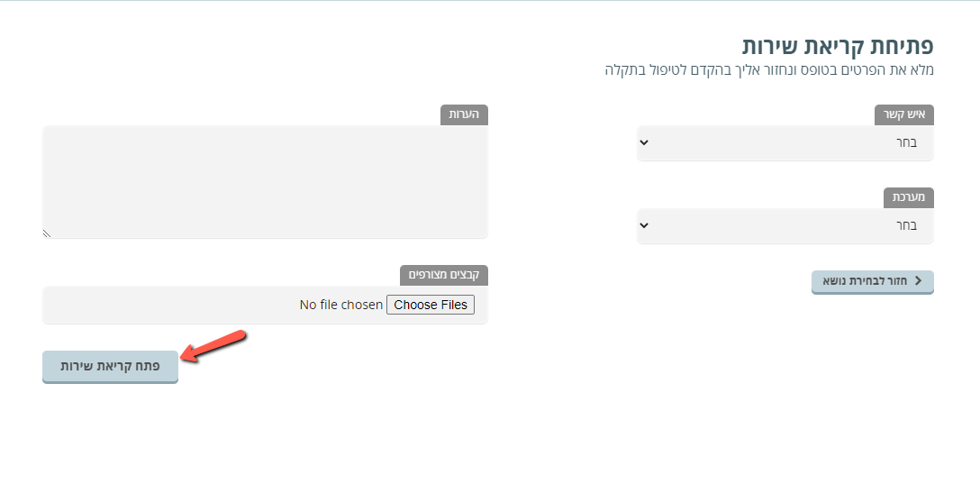Click the Choose Files button

click(431, 305)
